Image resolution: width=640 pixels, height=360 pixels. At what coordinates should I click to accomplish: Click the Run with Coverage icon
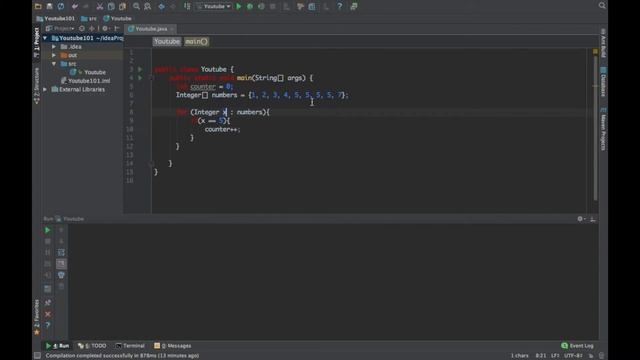[261, 7]
